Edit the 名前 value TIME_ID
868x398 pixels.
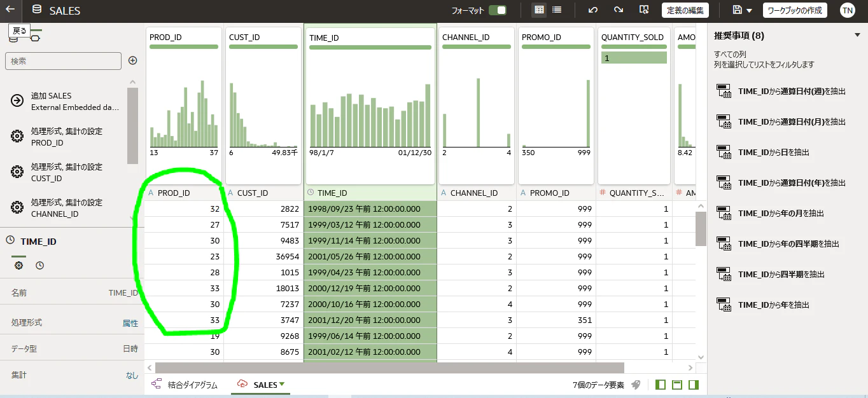[x=123, y=293]
